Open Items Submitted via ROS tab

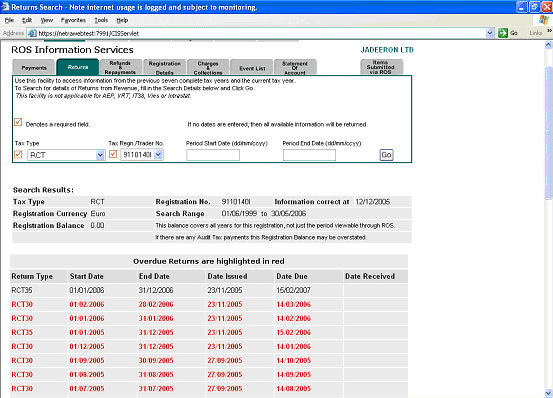tap(381, 67)
